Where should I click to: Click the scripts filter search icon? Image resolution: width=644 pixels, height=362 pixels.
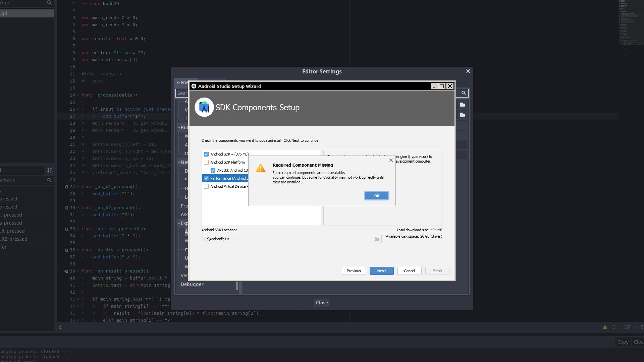point(49,3)
